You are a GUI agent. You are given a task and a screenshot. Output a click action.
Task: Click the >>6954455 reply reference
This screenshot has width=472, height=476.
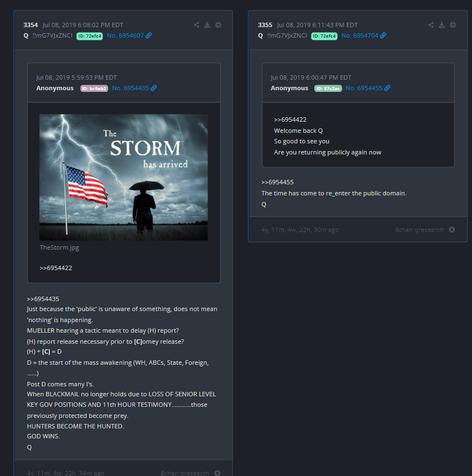277,183
